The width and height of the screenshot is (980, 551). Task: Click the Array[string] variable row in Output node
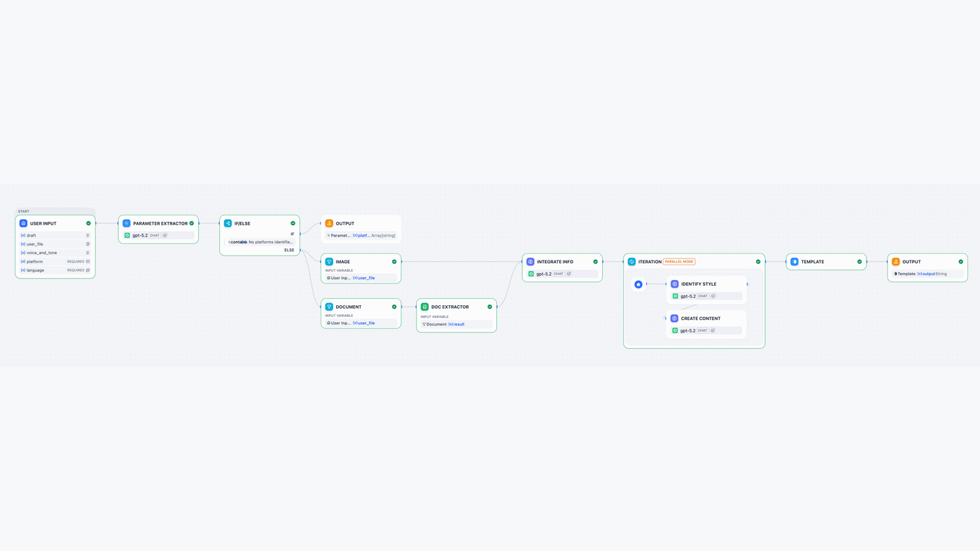[361, 235]
